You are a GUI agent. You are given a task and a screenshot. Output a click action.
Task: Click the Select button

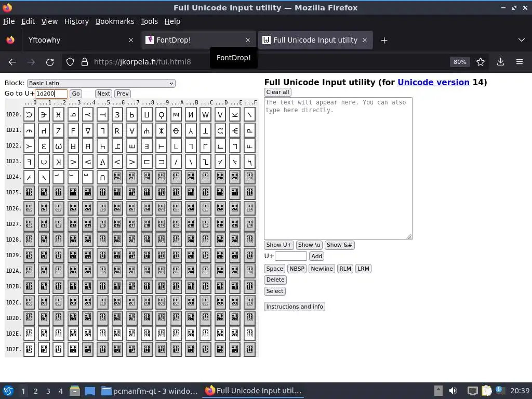tap(274, 291)
